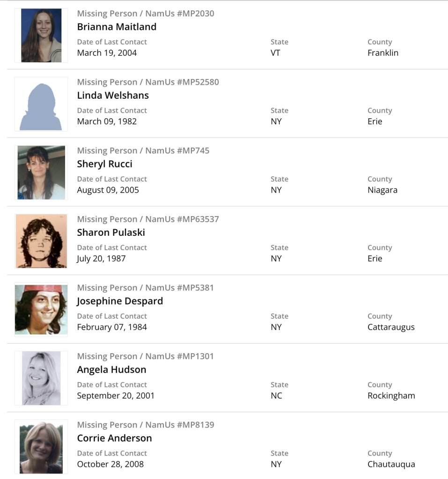The width and height of the screenshot is (448, 479).
Task: Select the NamUs #MP52580 case heading
Action: coord(148,82)
